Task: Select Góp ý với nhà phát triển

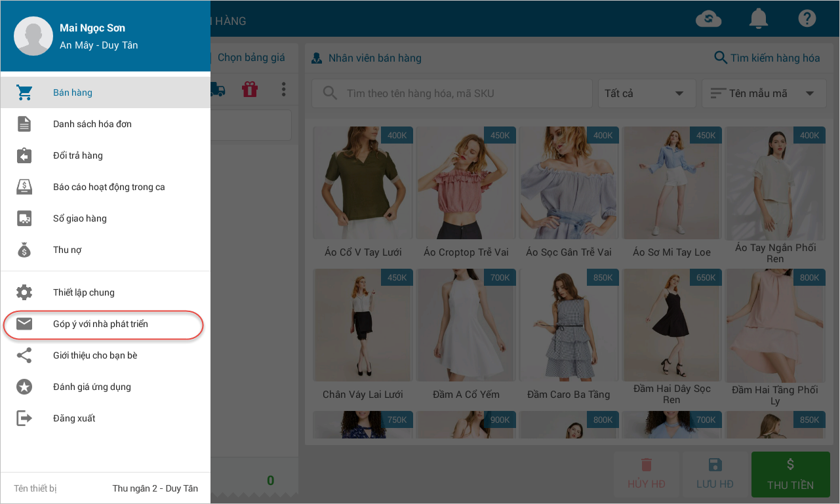Action: 106,324
